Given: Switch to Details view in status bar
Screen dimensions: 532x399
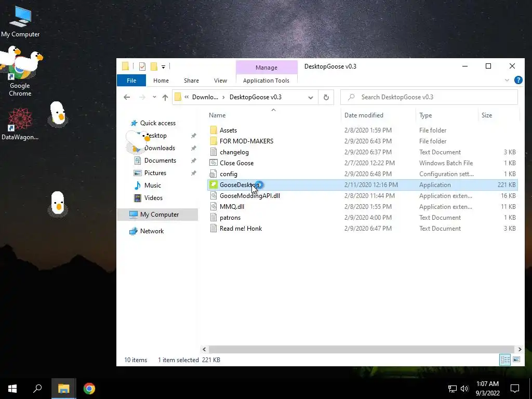Looking at the screenshot, I should (x=505, y=360).
